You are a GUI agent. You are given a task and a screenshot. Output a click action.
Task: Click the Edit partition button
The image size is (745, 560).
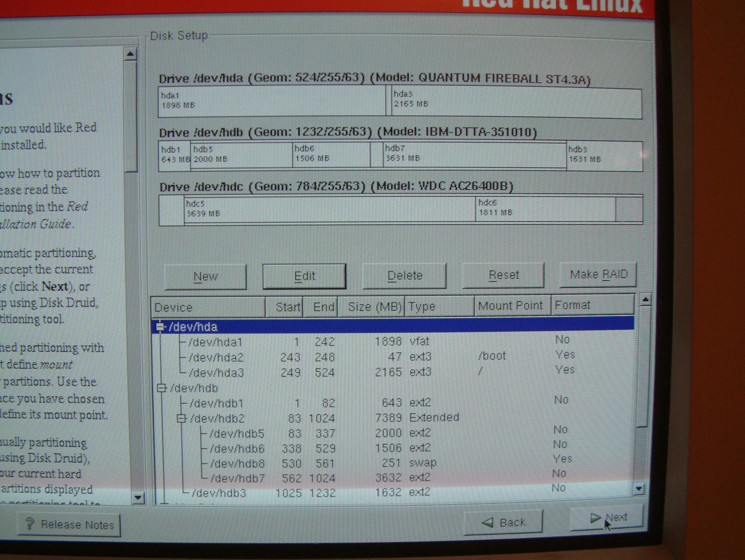pos(304,276)
